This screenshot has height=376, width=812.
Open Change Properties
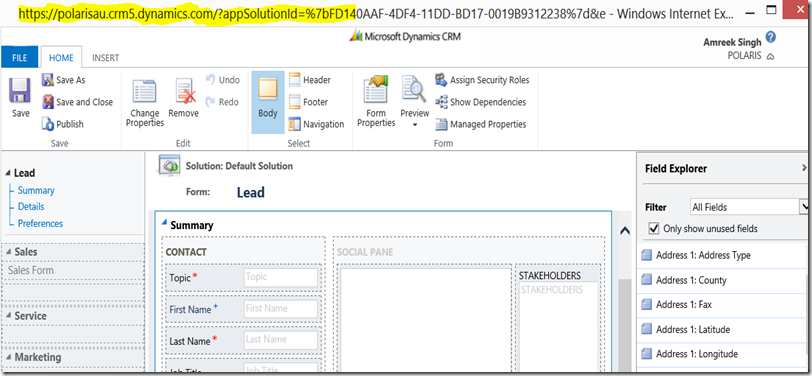point(145,103)
